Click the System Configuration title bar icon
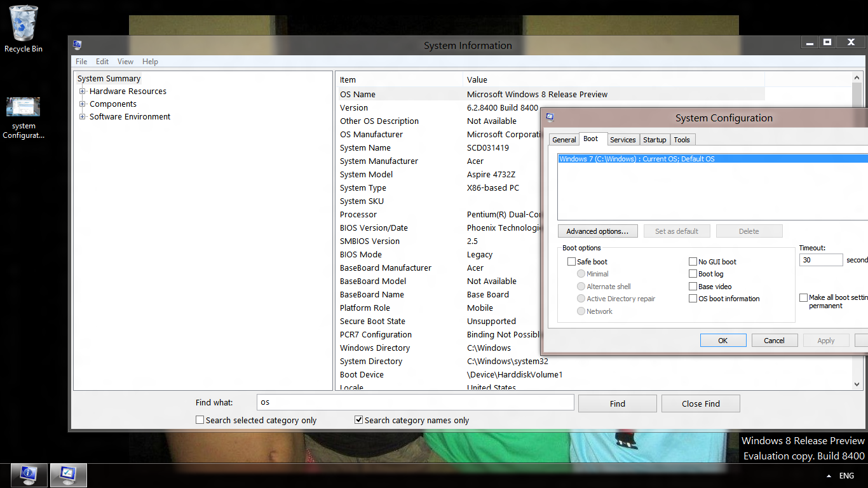The image size is (868, 488). tap(550, 118)
